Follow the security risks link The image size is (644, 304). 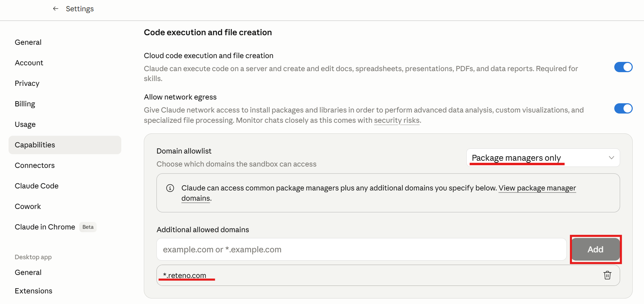click(397, 120)
